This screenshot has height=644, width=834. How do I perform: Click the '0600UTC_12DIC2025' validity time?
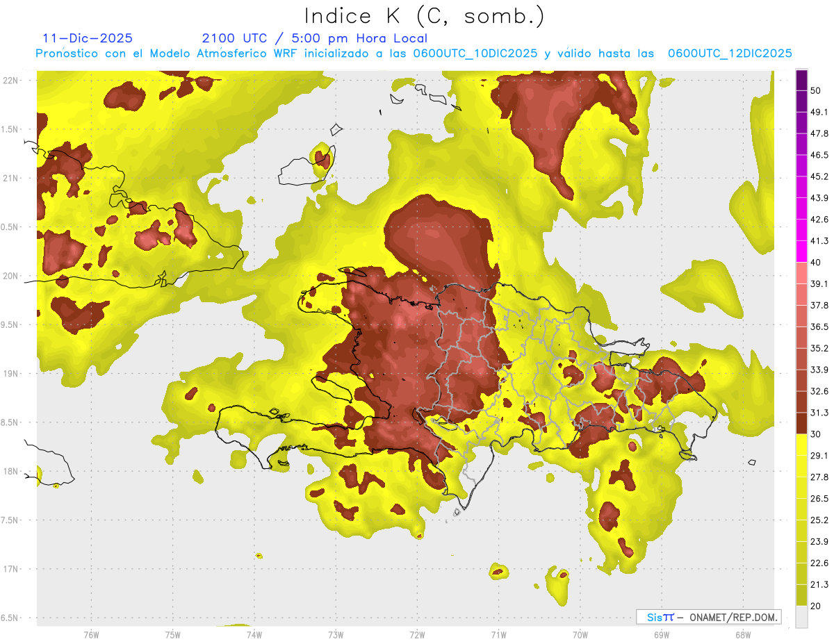pos(730,53)
